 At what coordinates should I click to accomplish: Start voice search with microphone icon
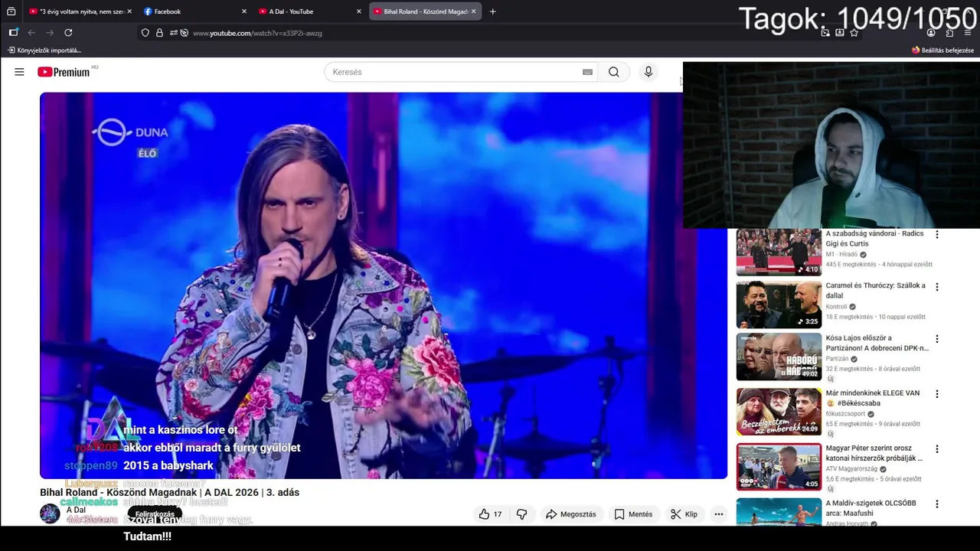click(x=648, y=72)
